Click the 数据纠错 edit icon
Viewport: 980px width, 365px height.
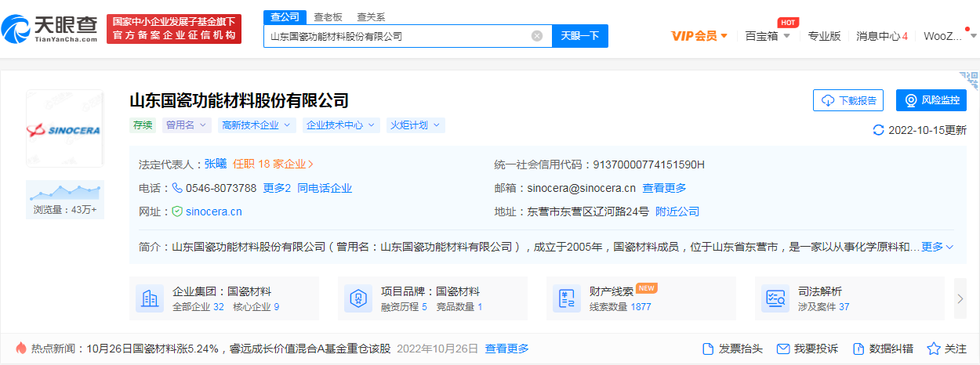(x=858, y=349)
